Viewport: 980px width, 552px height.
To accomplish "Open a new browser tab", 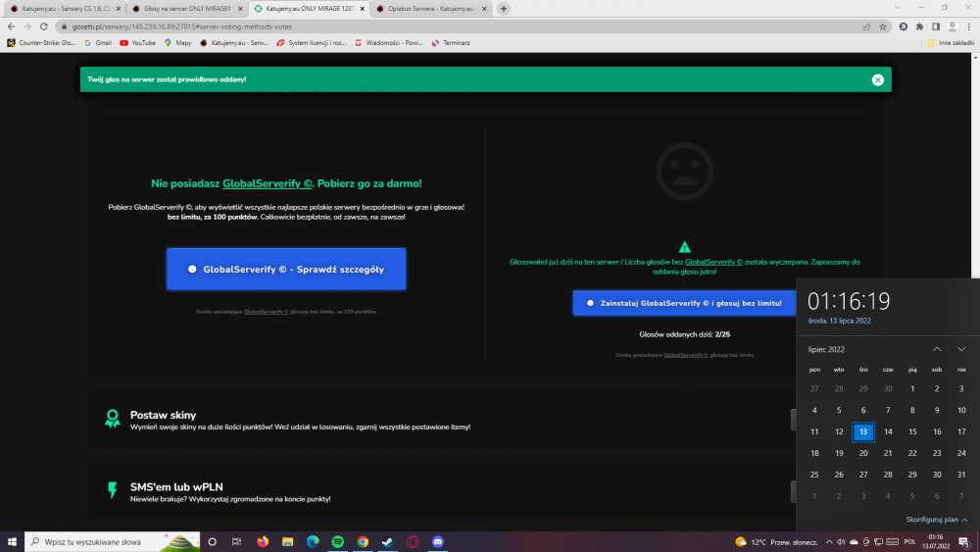I will pos(504,9).
